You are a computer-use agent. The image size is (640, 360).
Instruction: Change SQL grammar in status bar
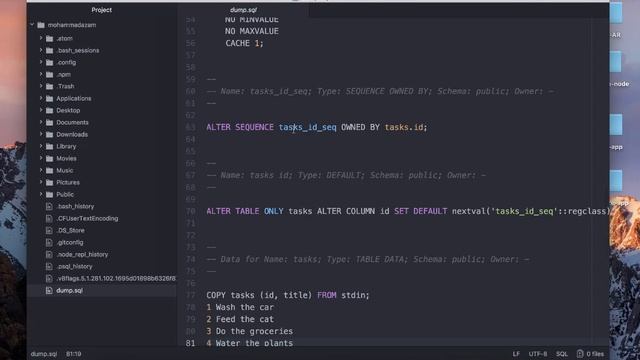click(562, 354)
